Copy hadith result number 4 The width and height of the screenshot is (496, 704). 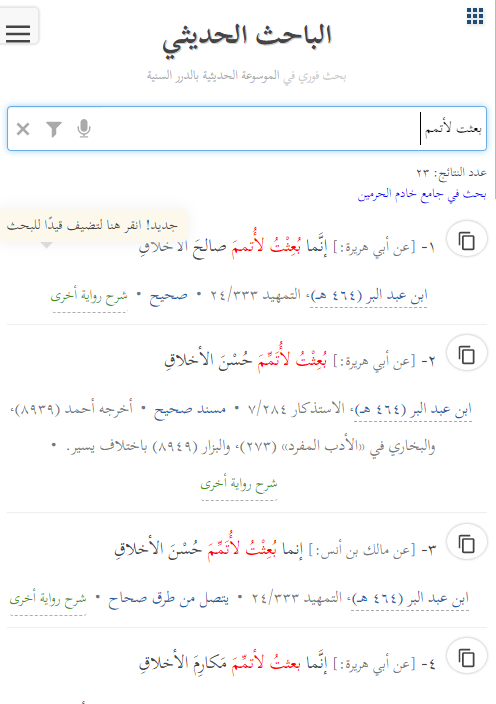click(x=467, y=657)
